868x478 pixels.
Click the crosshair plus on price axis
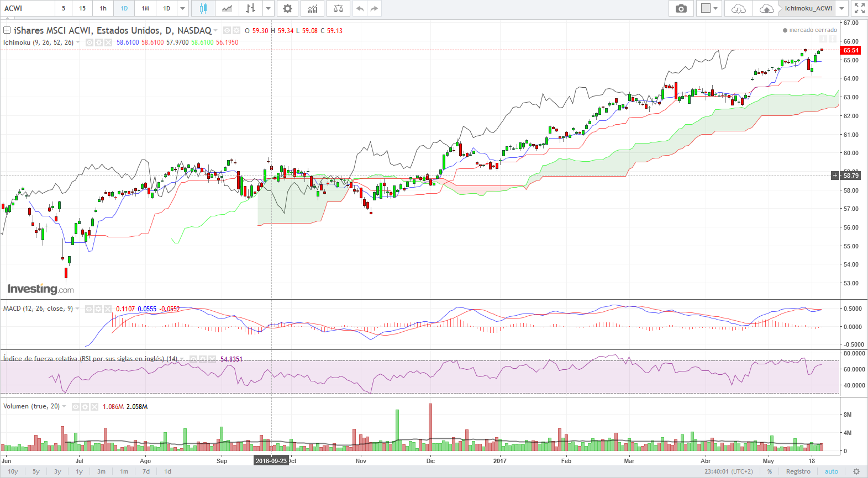click(835, 176)
